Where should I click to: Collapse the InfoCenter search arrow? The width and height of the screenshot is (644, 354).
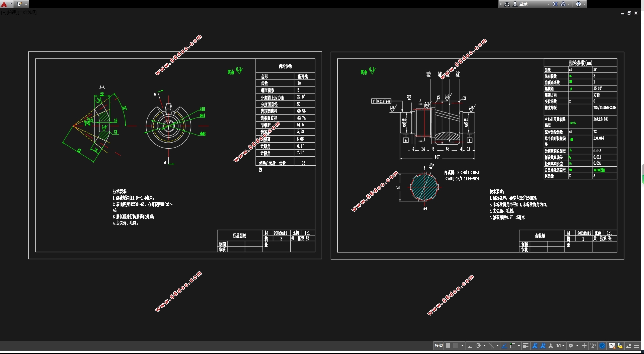501,4
